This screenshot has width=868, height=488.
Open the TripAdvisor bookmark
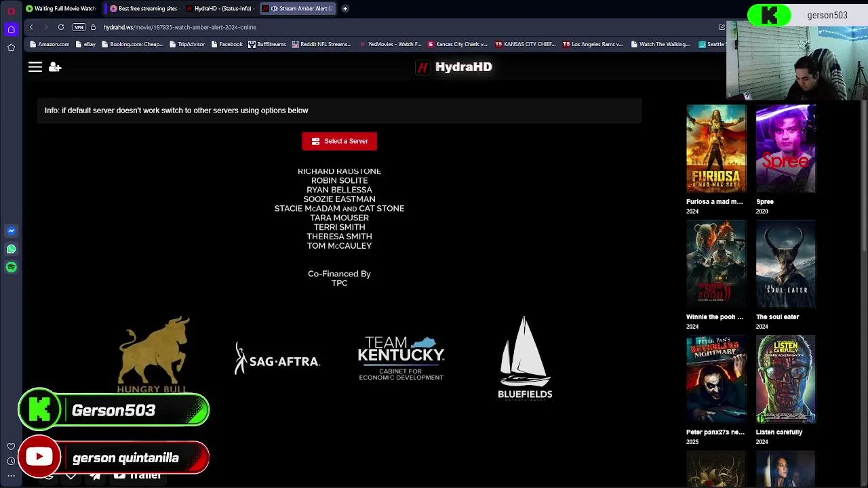(x=187, y=44)
